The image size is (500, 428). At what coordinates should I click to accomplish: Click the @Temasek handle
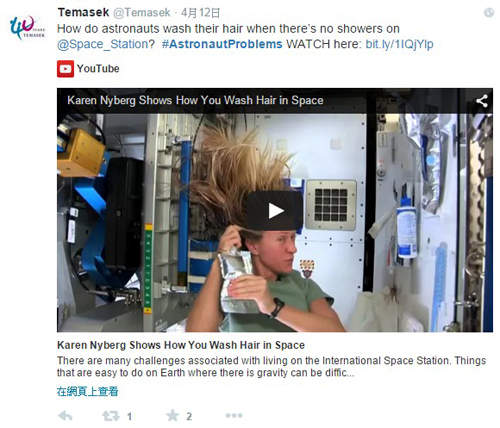pos(142,13)
